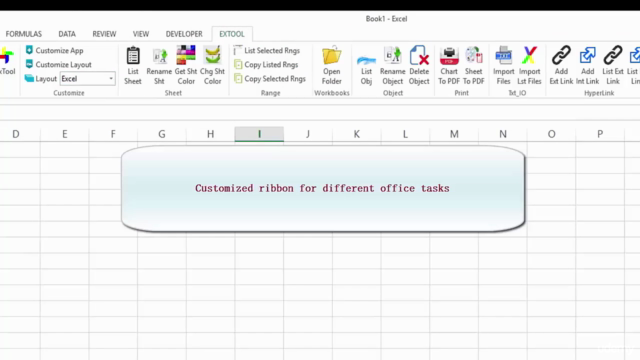Click List Selected Rngs
This screenshot has height=360, width=640.
pyautogui.click(x=267, y=50)
